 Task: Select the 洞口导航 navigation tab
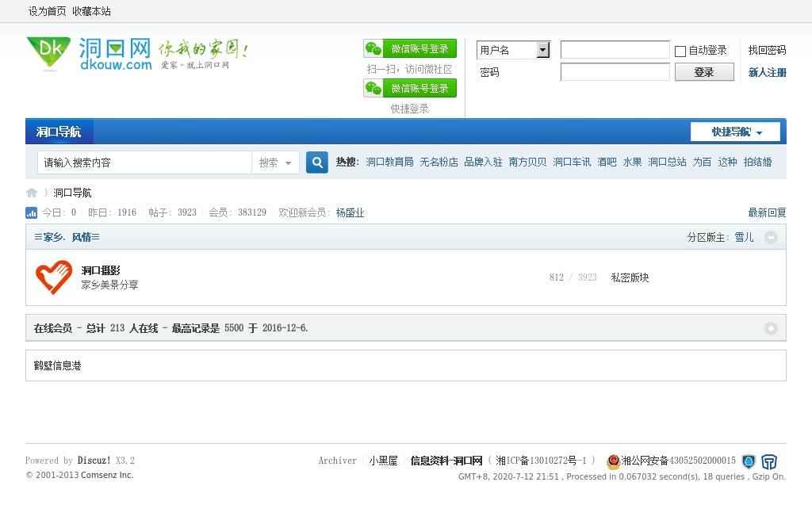pos(59,132)
